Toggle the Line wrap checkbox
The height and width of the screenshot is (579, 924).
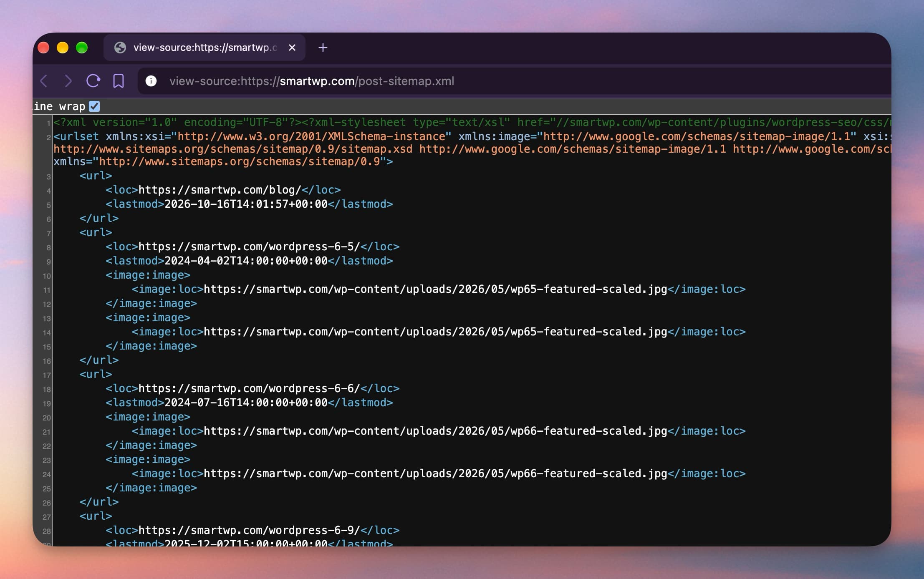tap(95, 106)
